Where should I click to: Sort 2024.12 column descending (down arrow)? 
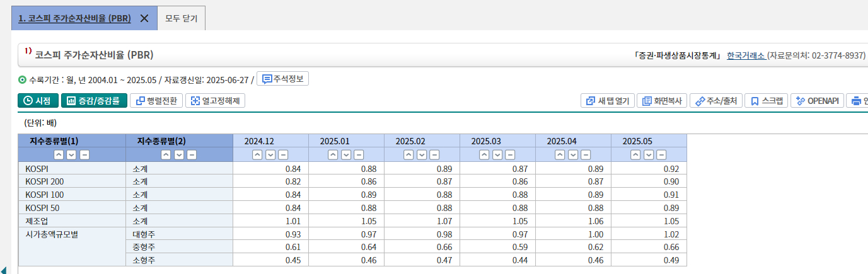(270, 155)
